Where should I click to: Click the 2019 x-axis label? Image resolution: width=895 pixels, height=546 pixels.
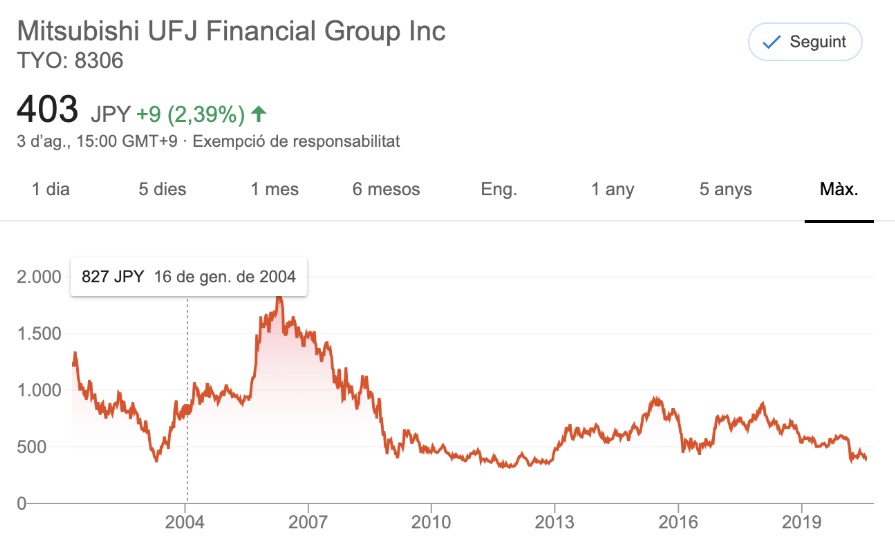(x=801, y=523)
